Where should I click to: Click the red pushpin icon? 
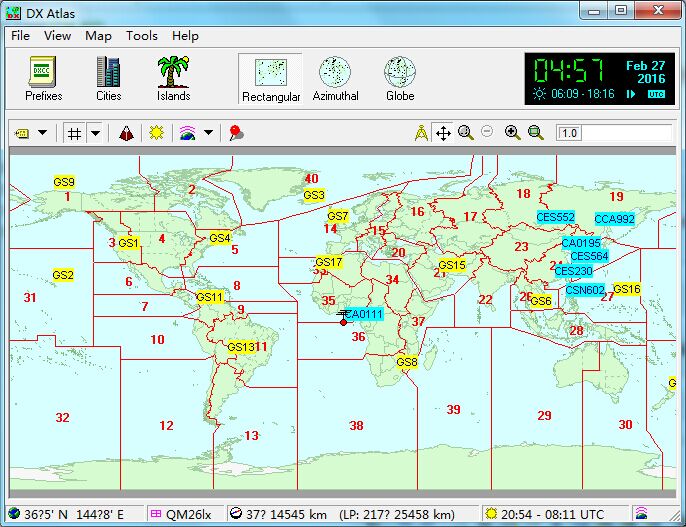[x=236, y=133]
